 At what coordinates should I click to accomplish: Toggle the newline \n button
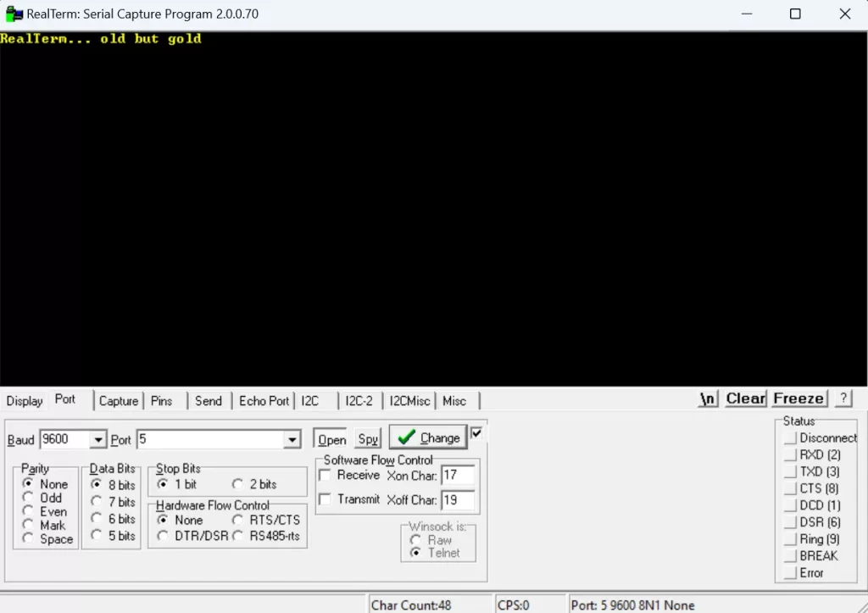(x=708, y=398)
